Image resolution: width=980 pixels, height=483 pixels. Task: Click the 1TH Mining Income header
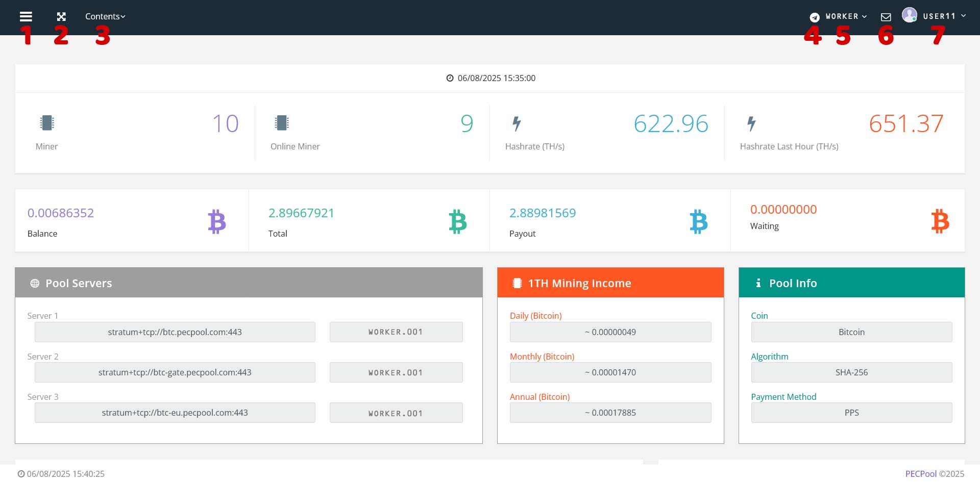point(610,283)
